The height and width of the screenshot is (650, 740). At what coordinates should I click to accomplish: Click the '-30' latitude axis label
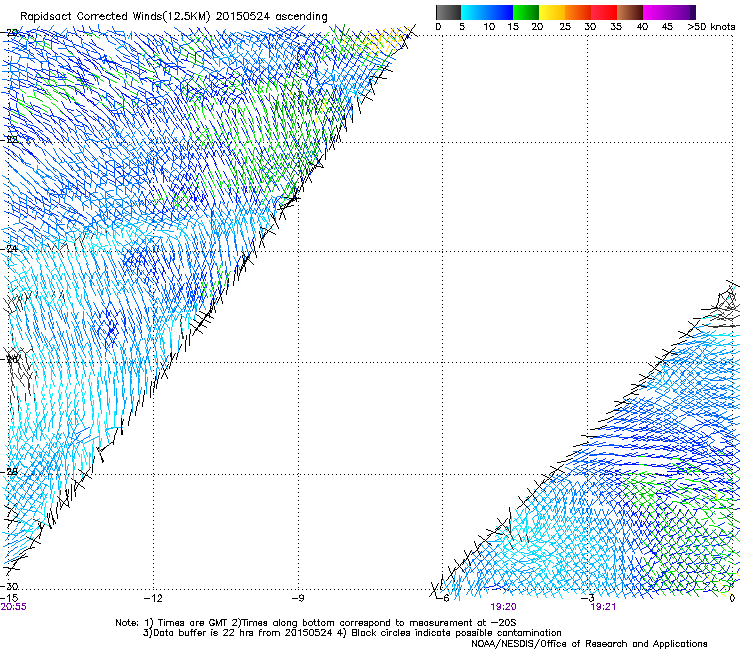point(9,586)
